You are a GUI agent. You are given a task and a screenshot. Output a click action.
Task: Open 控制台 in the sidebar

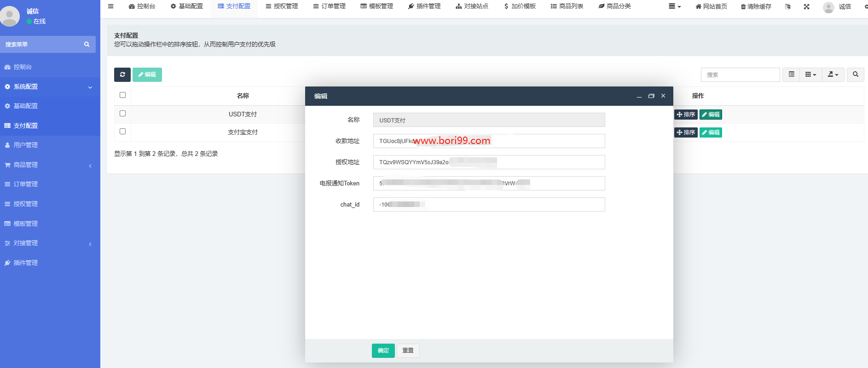click(x=50, y=67)
